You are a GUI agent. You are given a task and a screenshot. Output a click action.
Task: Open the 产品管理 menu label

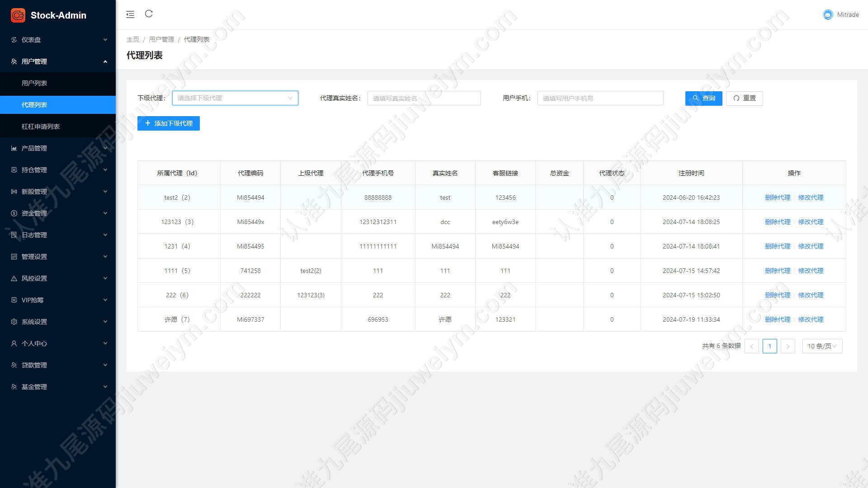[34, 148]
